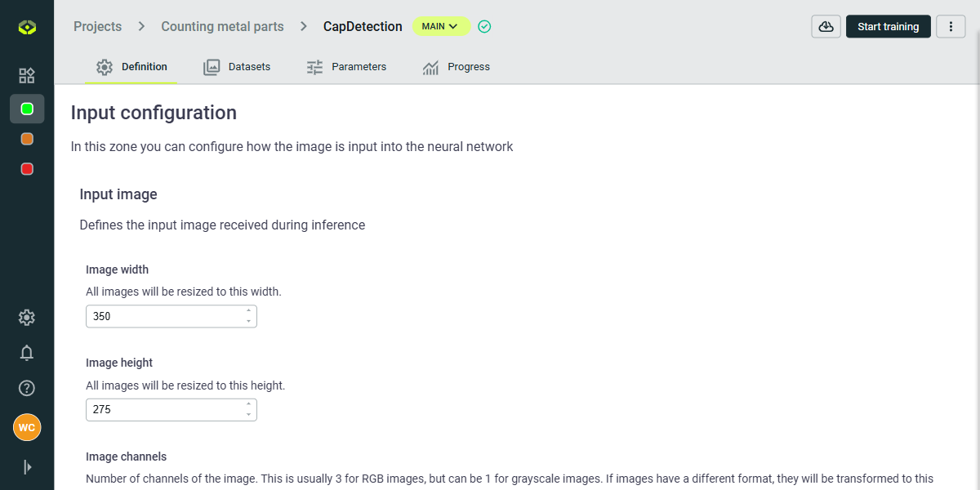
Task: Click the Image width input field
Action: coord(163,317)
